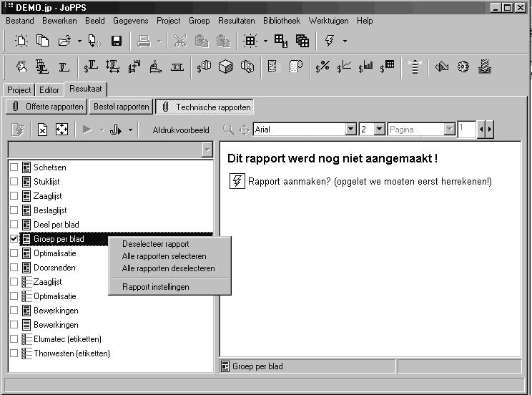
Task: Click the New project icon in toolbar
Action: (21, 41)
